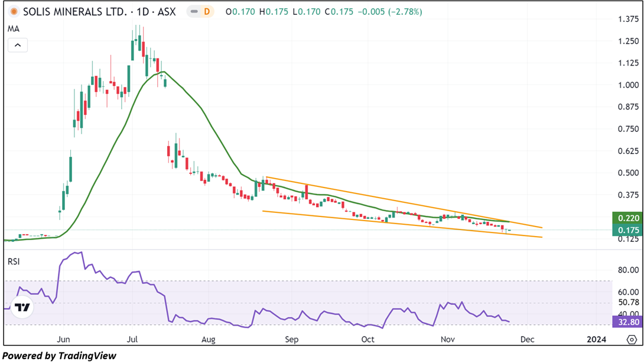Click the high price H0.175 value

(274, 12)
